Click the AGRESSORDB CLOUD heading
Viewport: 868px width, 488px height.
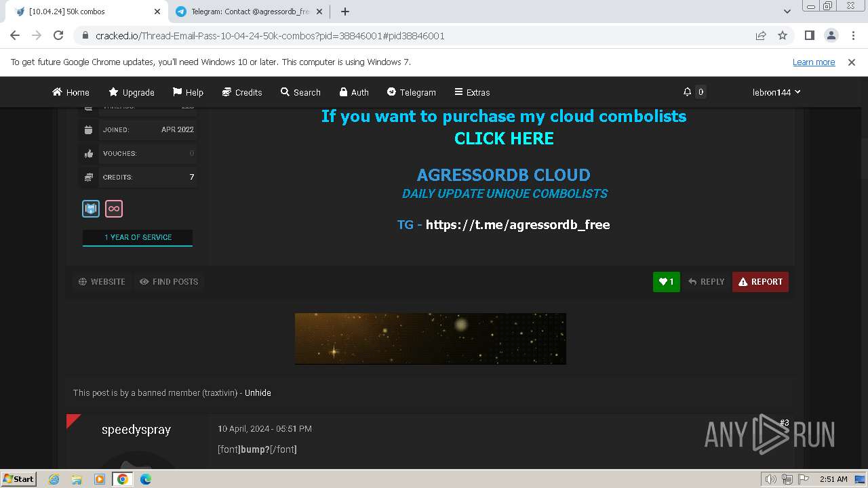[x=503, y=175]
